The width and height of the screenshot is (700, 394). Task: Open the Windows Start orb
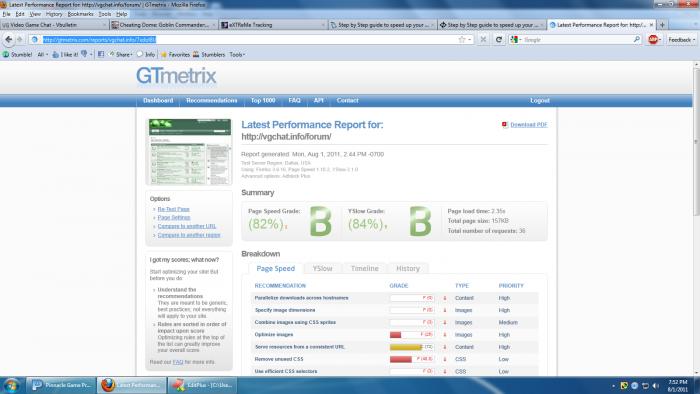click(x=11, y=386)
